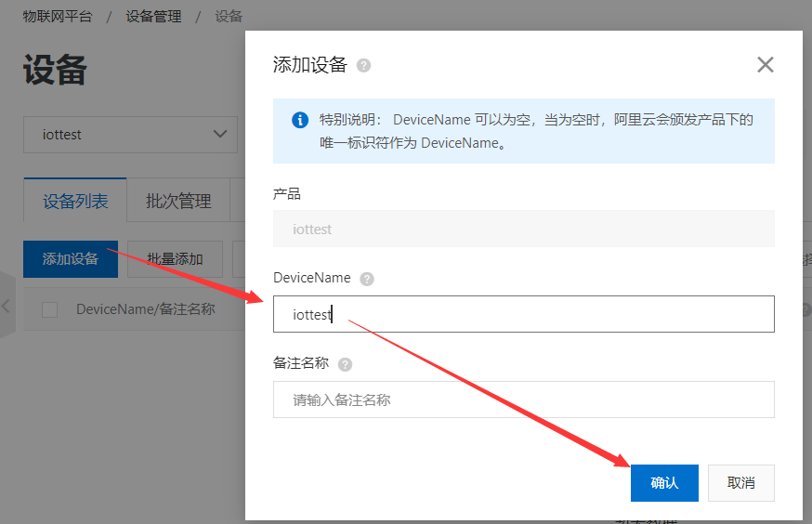Collapse the left sidebar with arrow handle
Viewport: 812px width, 524px height.
[x=7, y=305]
